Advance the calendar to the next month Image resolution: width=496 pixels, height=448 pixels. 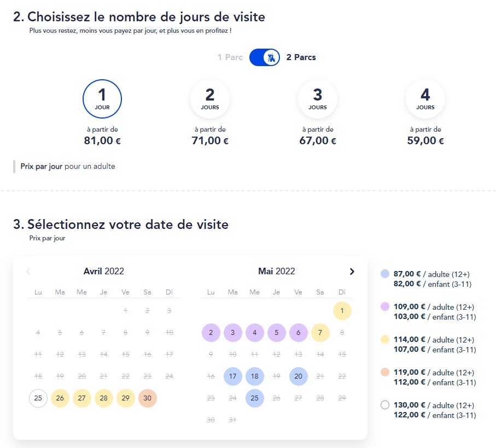tap(352, 271)
